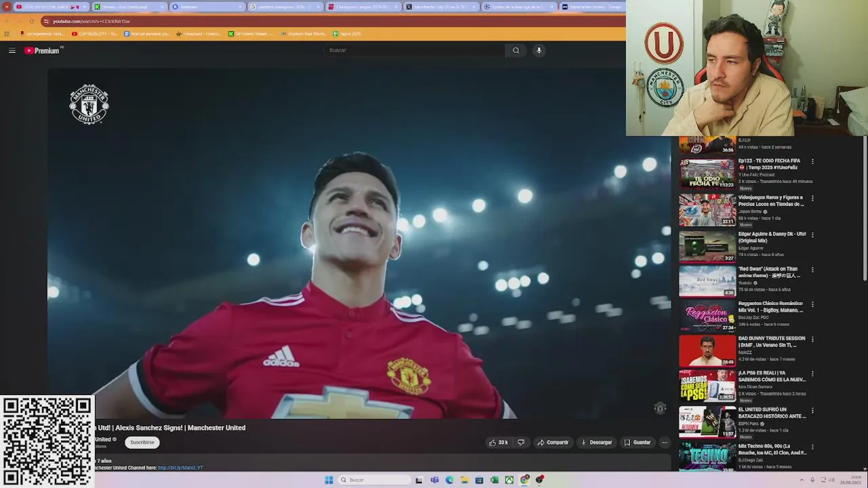This screenshot has width=868, height=488.
Task: Open the Freesound bookmark
Action: tap(199, 33)
